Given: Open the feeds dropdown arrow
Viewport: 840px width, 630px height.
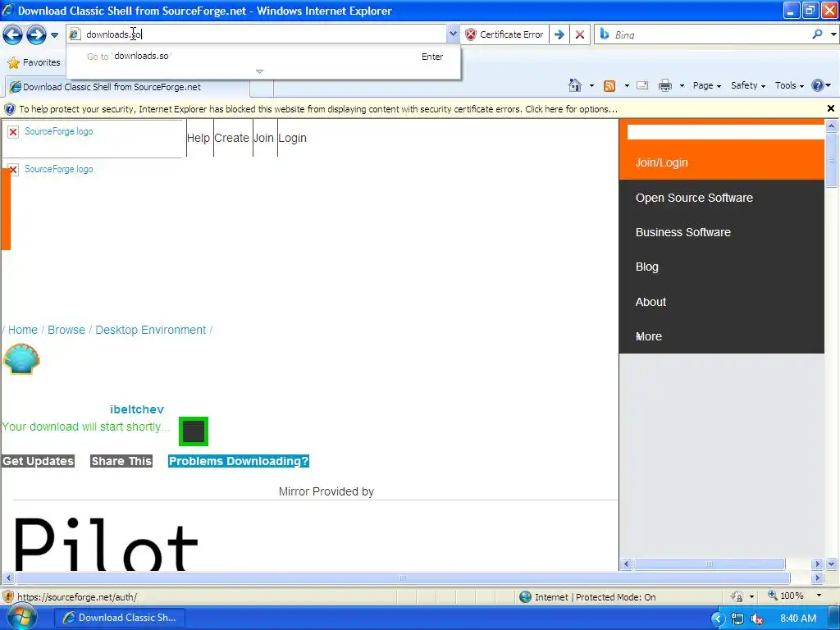Looking at the screenshot, I should (626, 85).
